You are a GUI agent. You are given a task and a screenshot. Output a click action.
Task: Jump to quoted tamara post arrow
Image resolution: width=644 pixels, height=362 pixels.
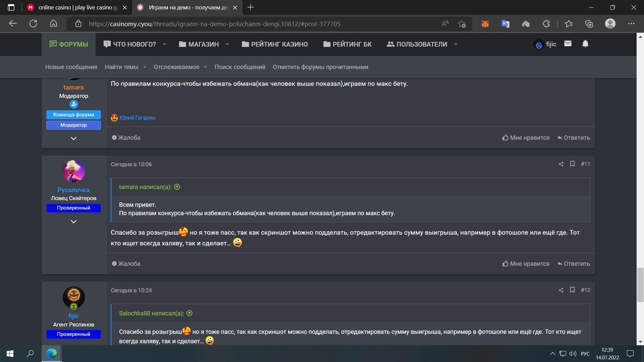[177, 187]
